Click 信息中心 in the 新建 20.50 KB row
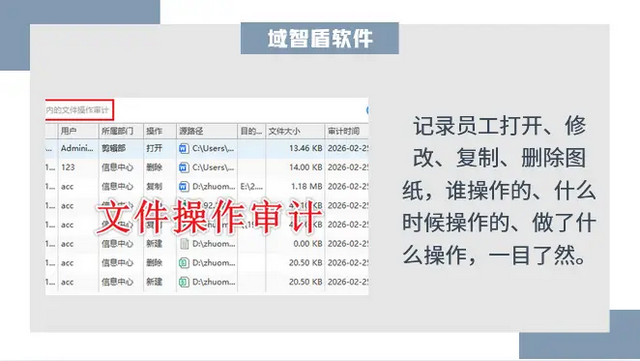640x361 pixels. coord(117,282)
